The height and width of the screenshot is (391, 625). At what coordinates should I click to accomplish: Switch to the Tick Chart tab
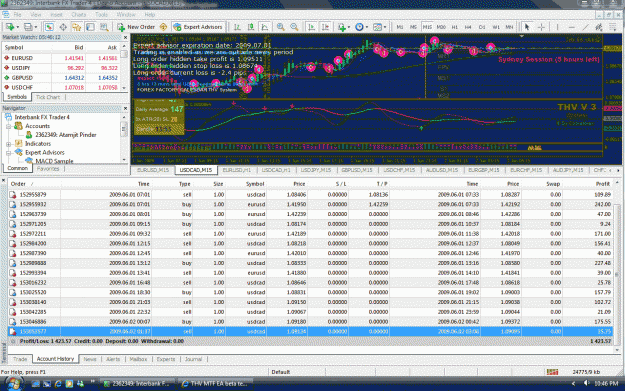(x=48, y=97)
